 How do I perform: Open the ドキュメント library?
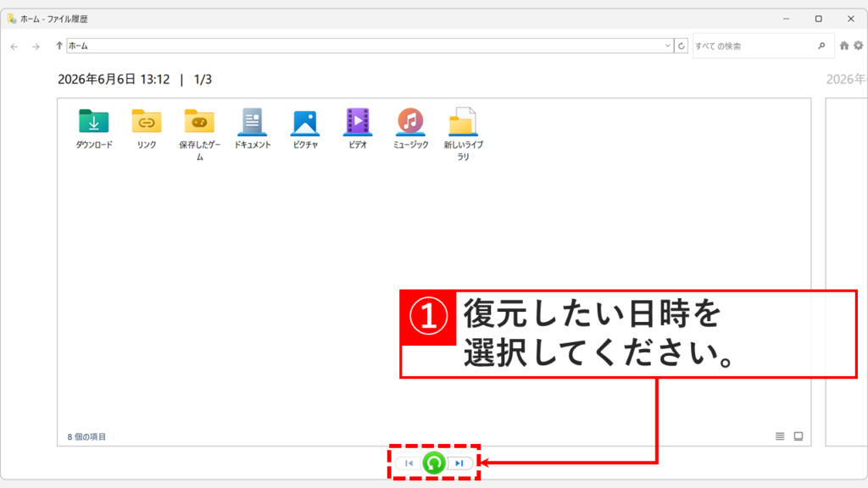pyautogui.click(x=253, y=129)
